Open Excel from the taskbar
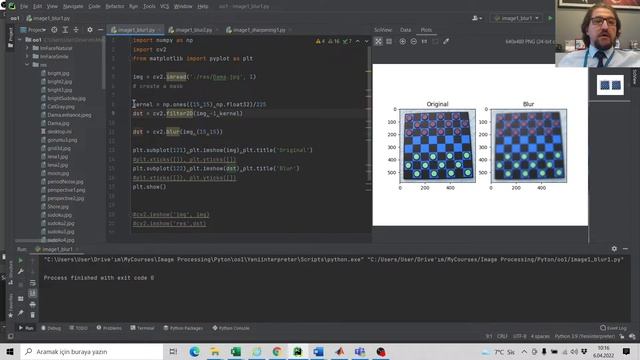The image size is (640, 360). point(236,351)
